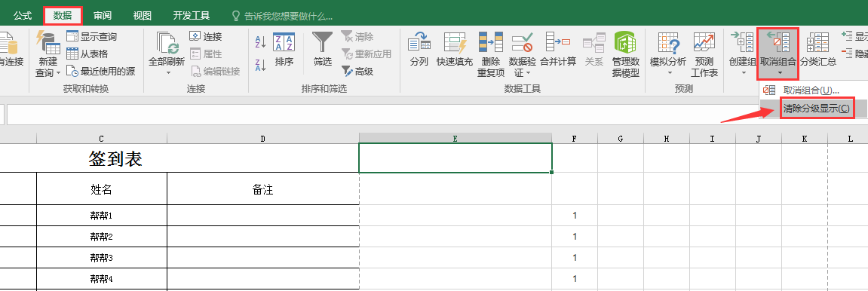This screenshot has height=291, width=868.
Task: Click the 备注 header cell
Action: [263, 189]
